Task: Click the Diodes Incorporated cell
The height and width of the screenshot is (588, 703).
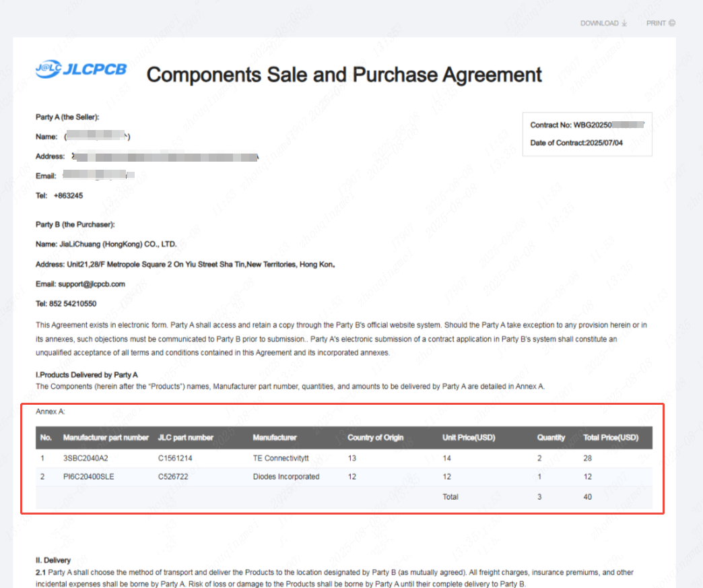Action: click(286, 477)
